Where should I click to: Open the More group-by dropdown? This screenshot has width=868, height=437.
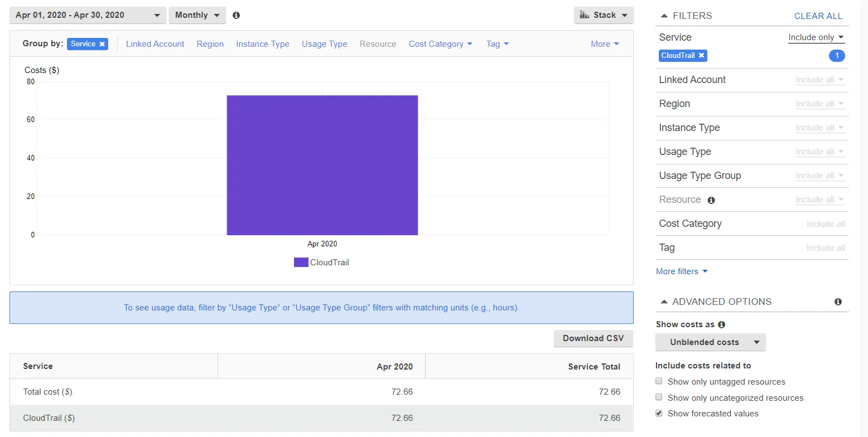point(605,44)
